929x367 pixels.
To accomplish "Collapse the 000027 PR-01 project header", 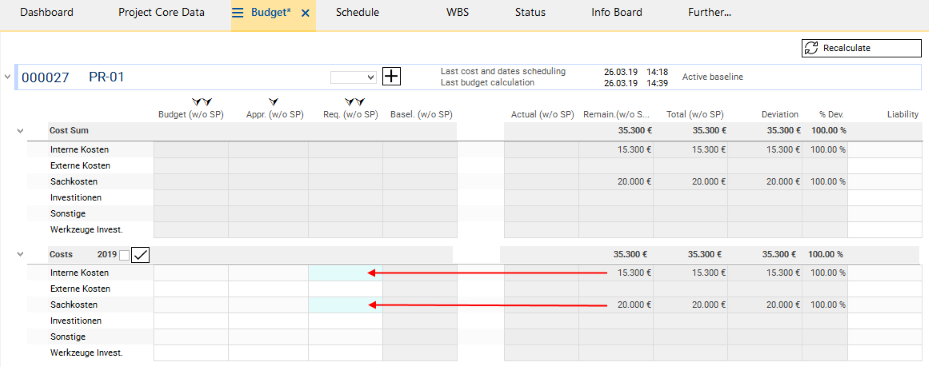I will pyautogui.click(x=7, y=77).
